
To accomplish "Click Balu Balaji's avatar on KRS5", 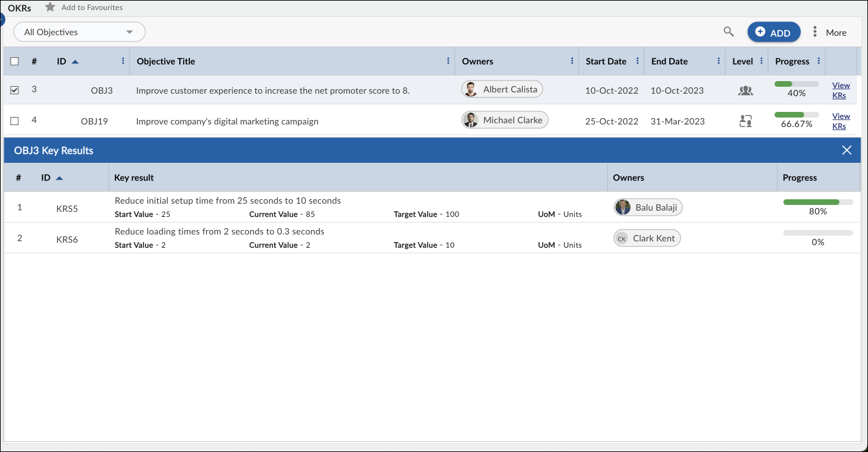I will click(x=623, y=207).
